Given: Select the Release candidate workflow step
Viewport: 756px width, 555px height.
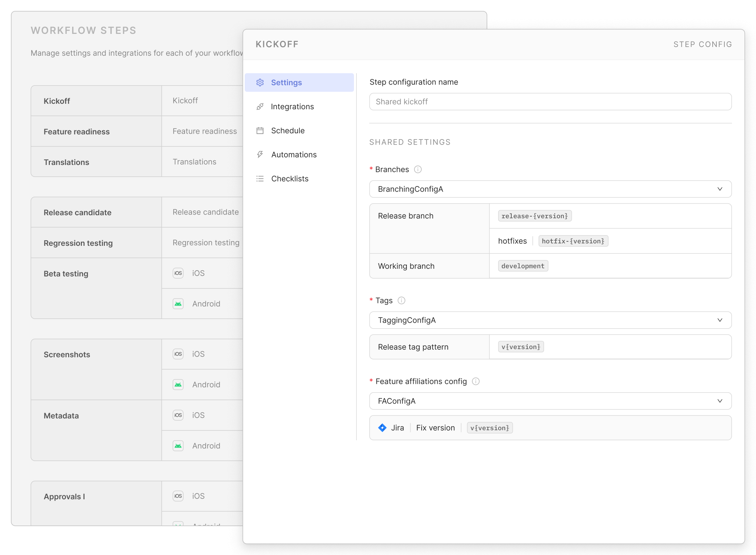Looking at the screenshot, I should tap(78, 212).
